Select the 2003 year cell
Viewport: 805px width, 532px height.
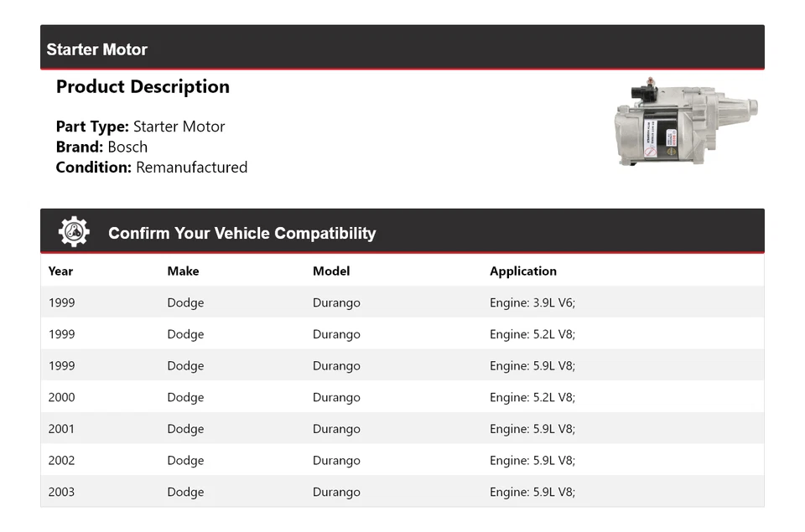click(61, 492)
